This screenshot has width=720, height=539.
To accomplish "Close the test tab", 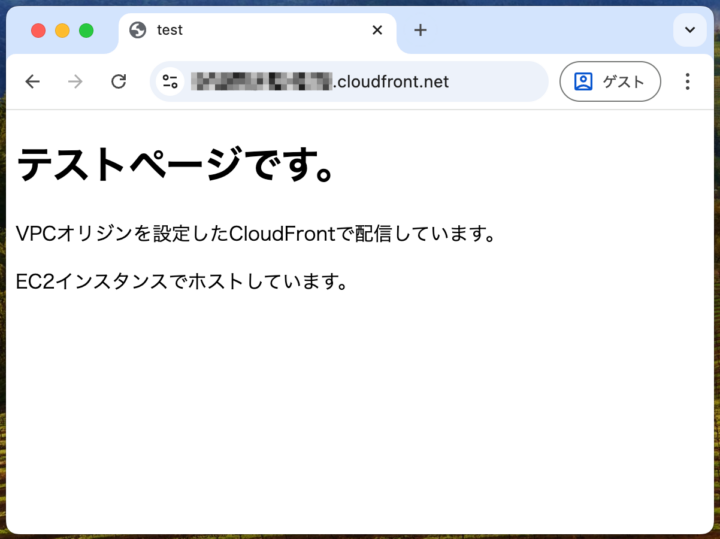I will (x=377, y=30).
